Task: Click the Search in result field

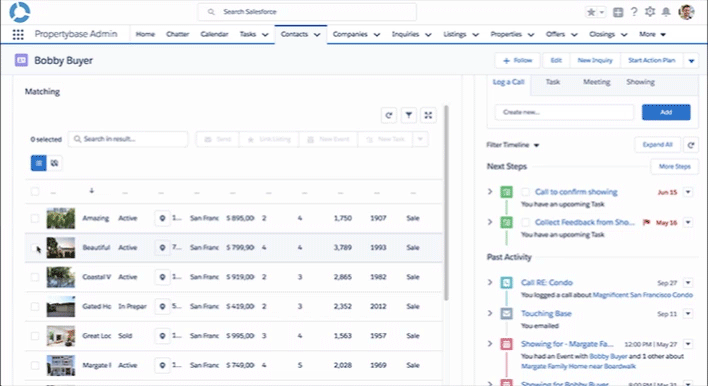Action: (128, 139)
